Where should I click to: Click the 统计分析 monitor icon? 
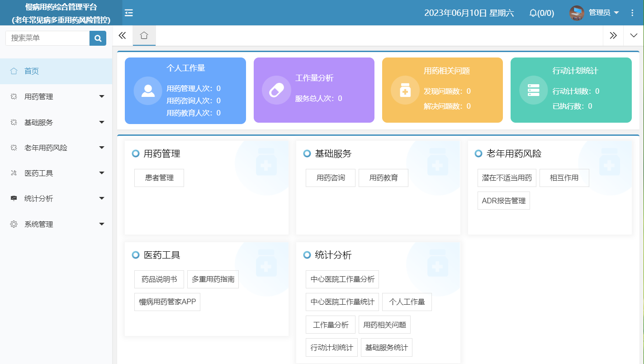14,198
